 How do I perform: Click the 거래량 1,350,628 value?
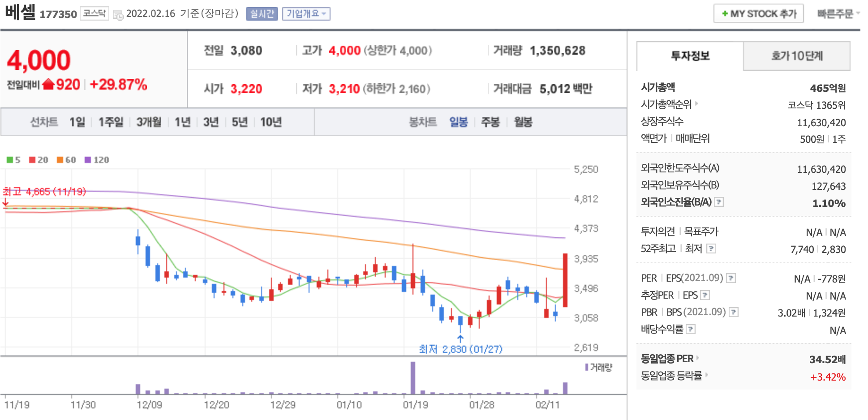pos(558,51)
